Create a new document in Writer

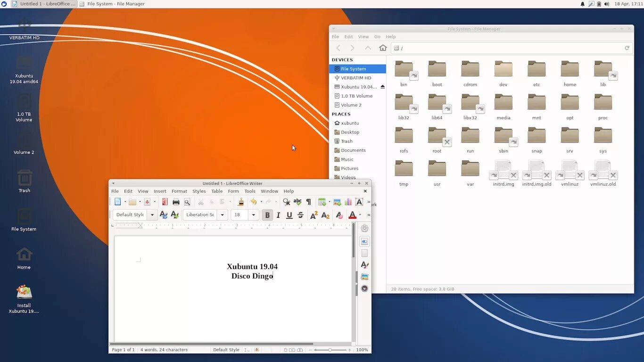point(118,202)
